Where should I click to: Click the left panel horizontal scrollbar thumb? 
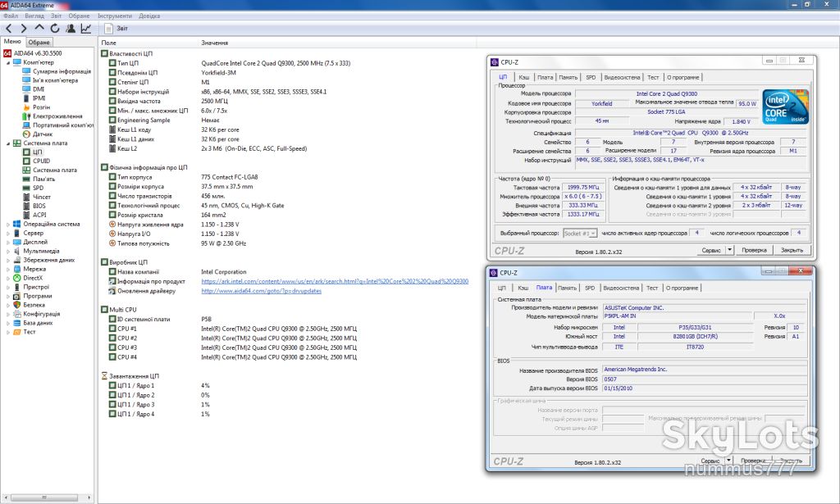[44, 497]
